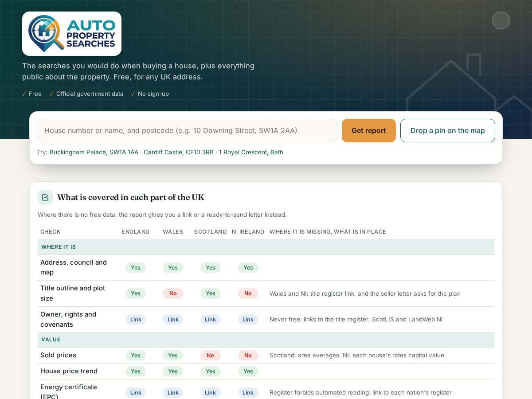Screen dimensions: 532x399
Task: Click the WHERE IT IS section row
Action: [266, 247]
